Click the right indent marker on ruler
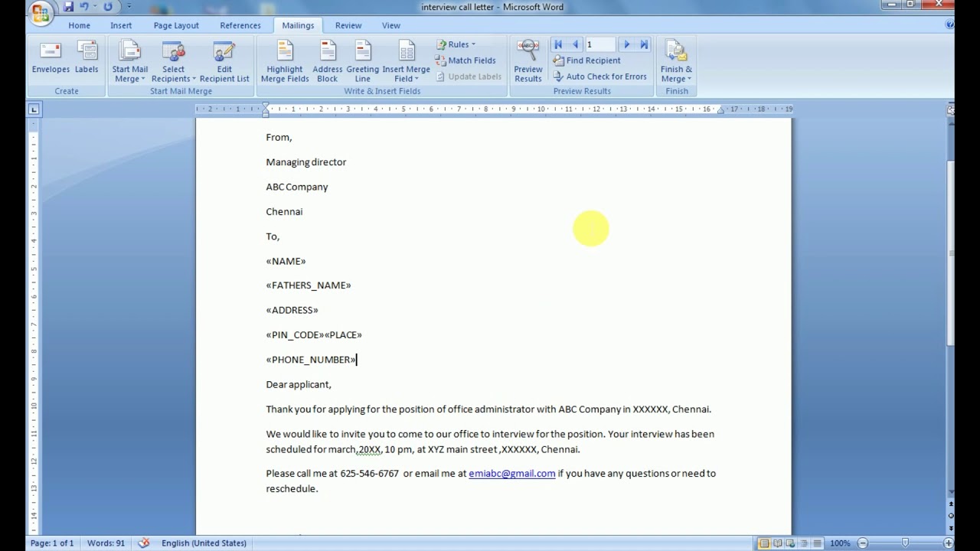This screenshot has height=551, width=980. coord(720,110)
